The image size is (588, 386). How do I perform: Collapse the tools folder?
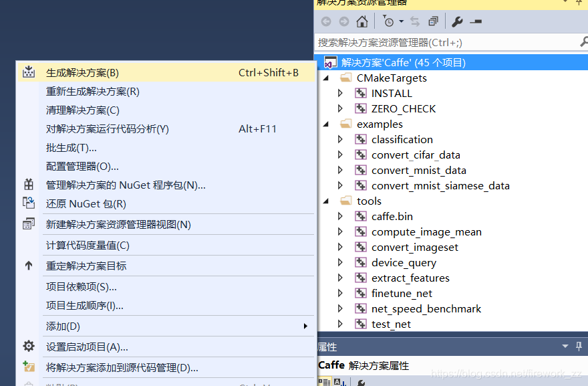tap(326, 201)
